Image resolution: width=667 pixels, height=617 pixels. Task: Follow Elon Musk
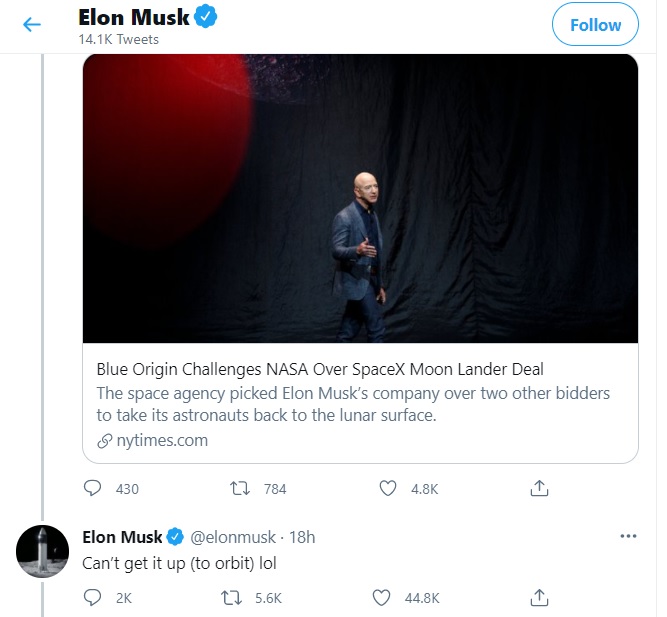595,25
